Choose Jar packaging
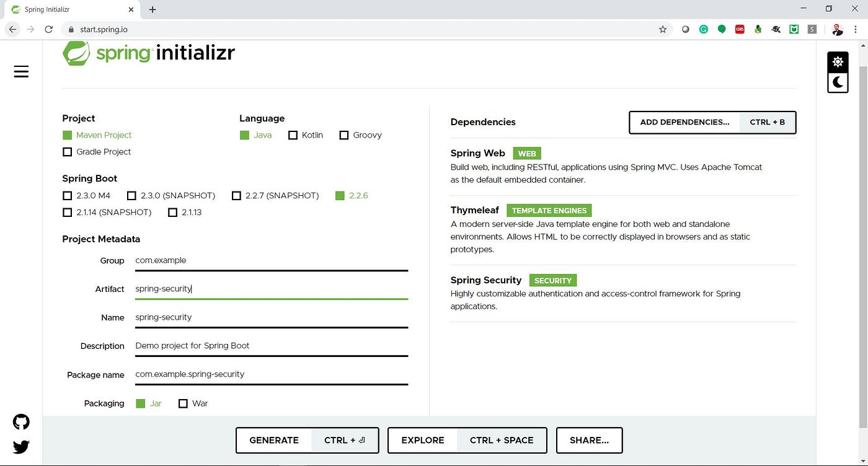 coord(149,403)
